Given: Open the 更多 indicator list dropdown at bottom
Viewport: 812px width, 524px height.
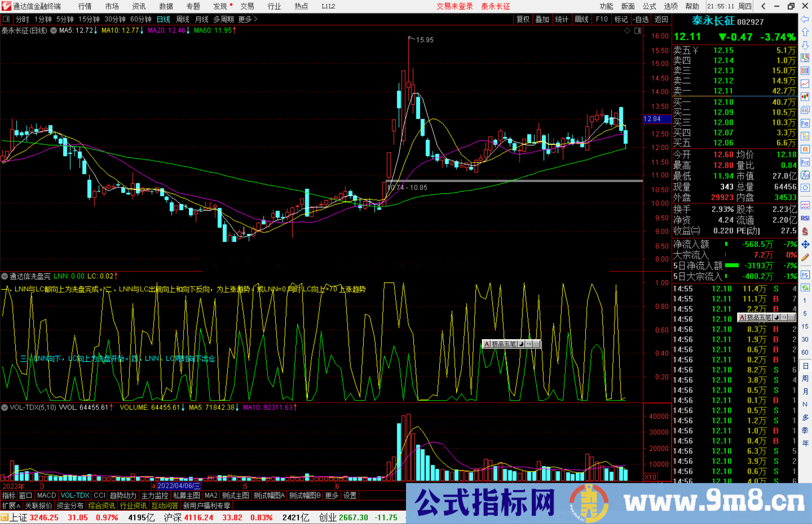Looking at the screenshot, I should 331,495.
